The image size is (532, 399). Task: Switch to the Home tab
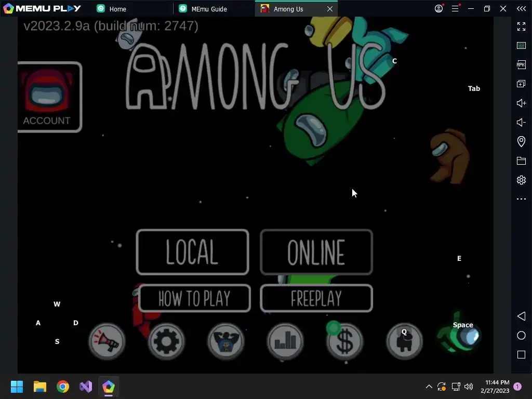(x=112, y=9)
